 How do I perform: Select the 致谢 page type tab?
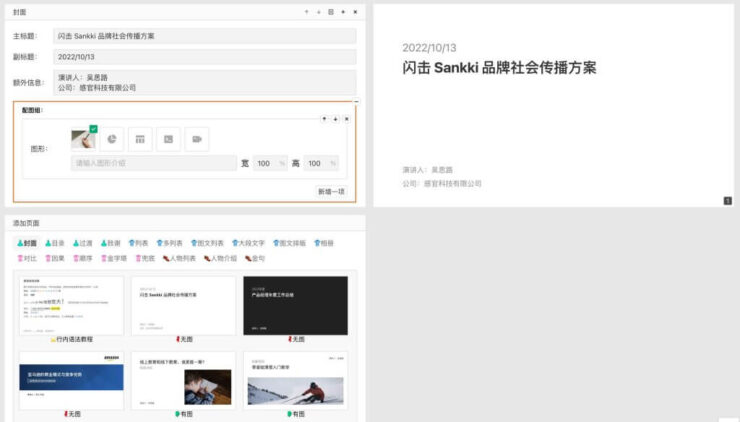click(110, 243)
